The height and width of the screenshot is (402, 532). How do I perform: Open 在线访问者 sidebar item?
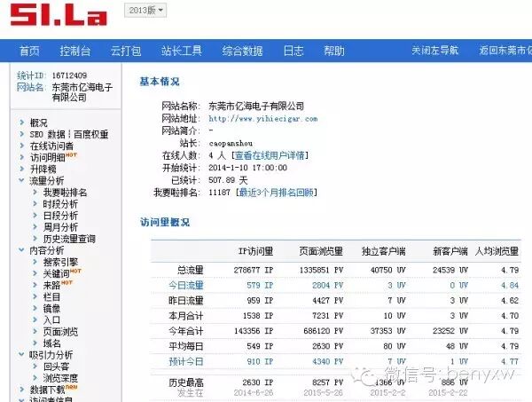pos(51,146)
